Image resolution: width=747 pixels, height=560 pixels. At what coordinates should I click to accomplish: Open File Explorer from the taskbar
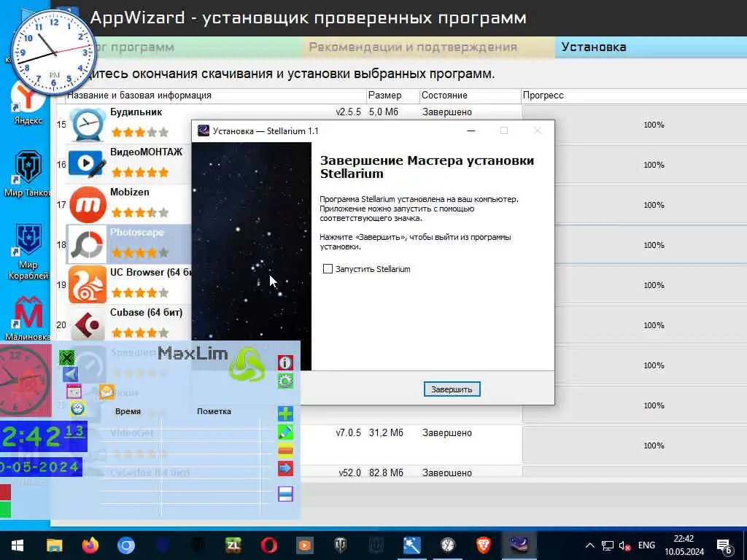[x=54, y=545]
